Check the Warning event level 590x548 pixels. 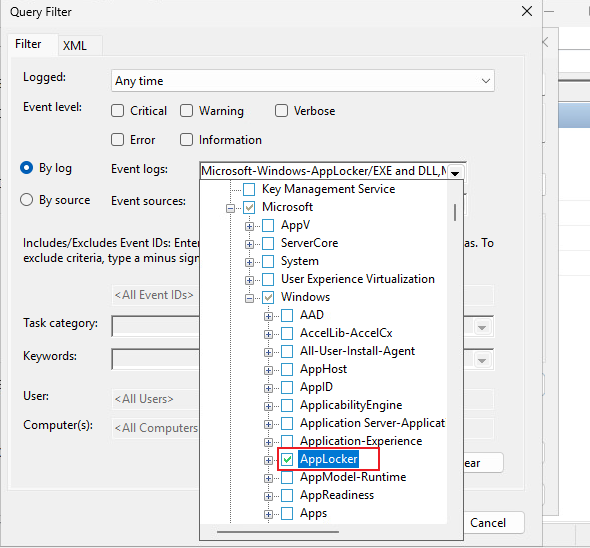click(x=186, y=111)
